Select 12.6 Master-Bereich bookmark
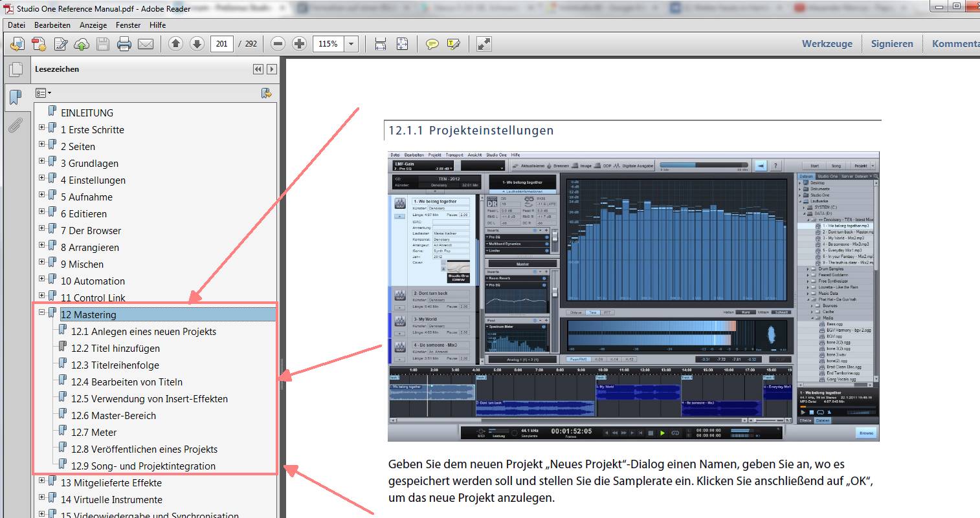 pyautogui.click(x=113, y=415)
